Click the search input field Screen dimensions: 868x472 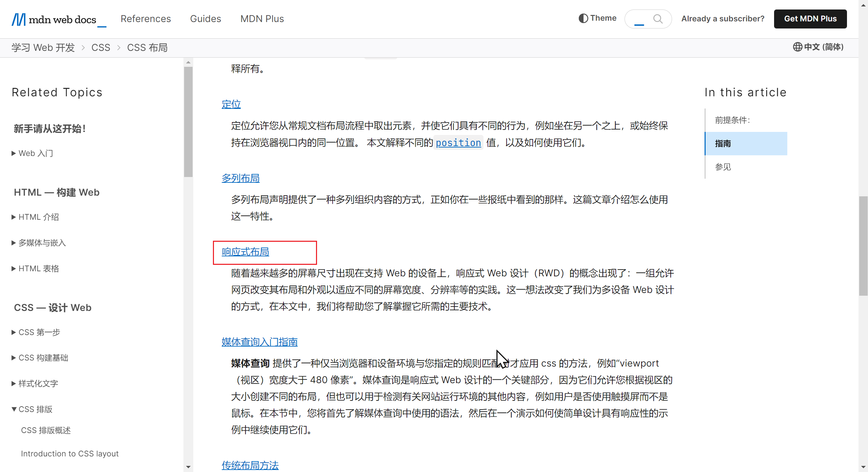(639, 19)
